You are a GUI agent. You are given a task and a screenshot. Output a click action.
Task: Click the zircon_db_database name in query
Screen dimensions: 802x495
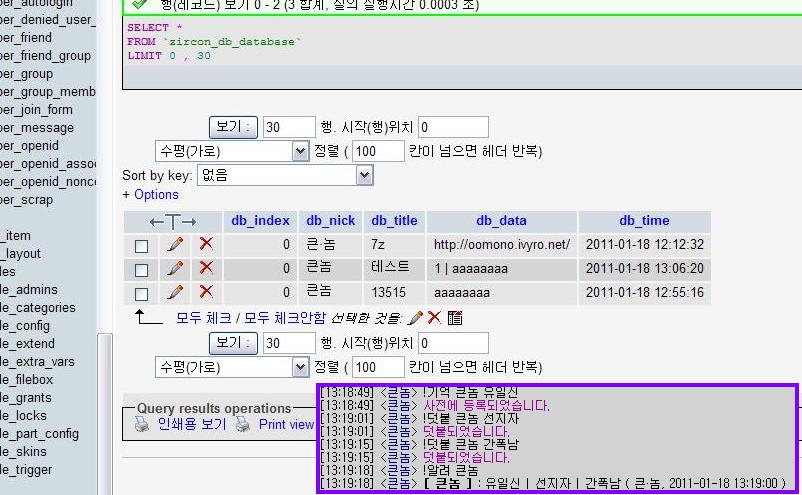[232, 41]
